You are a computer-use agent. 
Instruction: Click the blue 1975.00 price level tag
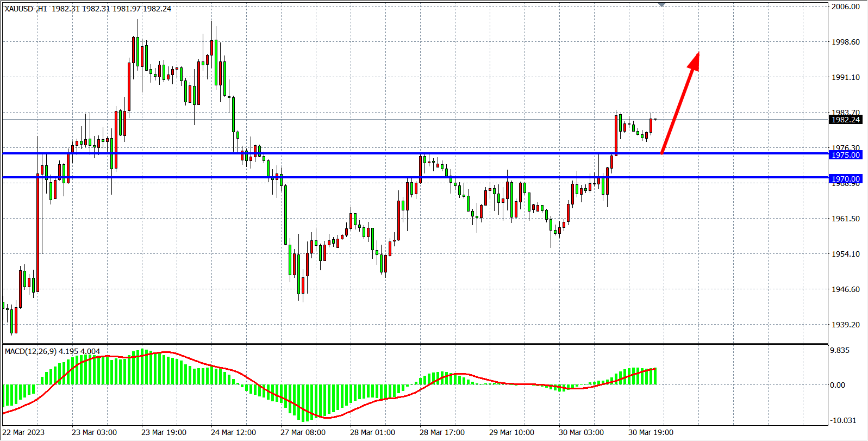(845, 155)
